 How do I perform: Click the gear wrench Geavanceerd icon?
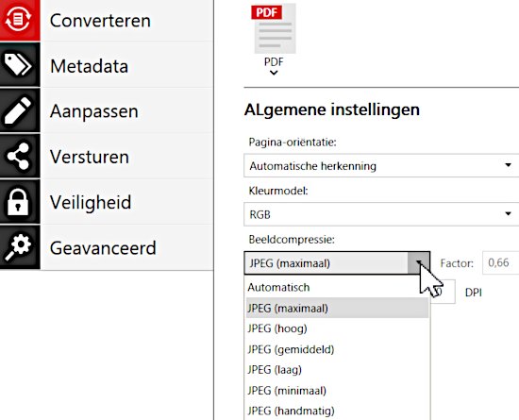pos(20,247)
